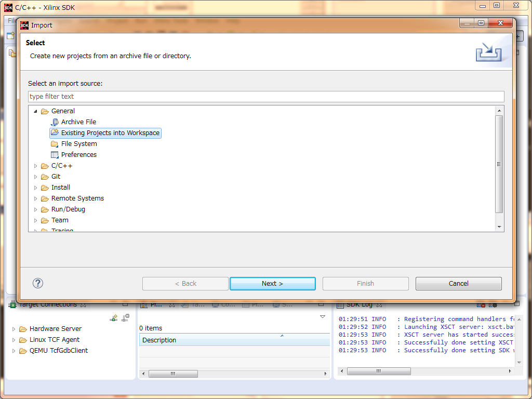Expand the C/C++ import category
Image resolution: width=532 pixels, height=399 pixels.
point(35,166)
